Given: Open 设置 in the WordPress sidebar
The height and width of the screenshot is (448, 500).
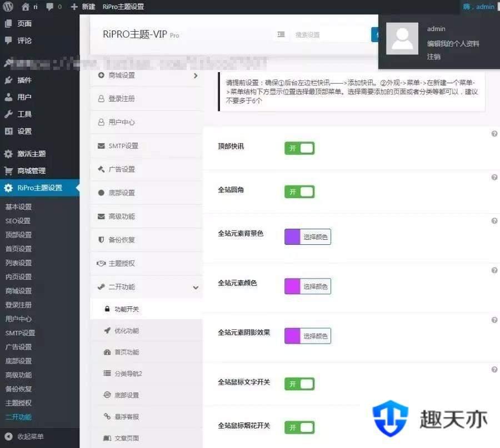Looking at the screenshot, I should pyautogui.click(x=24, y=131).
